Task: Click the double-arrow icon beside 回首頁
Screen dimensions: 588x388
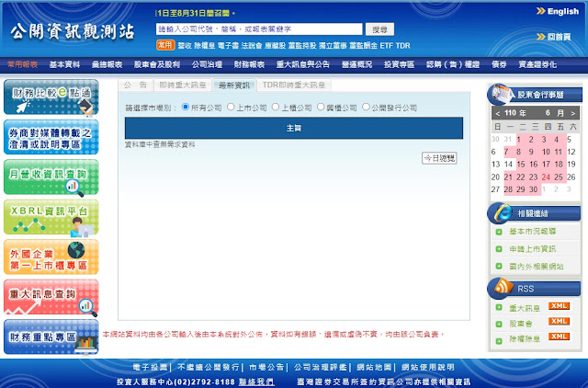Action: tap(541, 37)
